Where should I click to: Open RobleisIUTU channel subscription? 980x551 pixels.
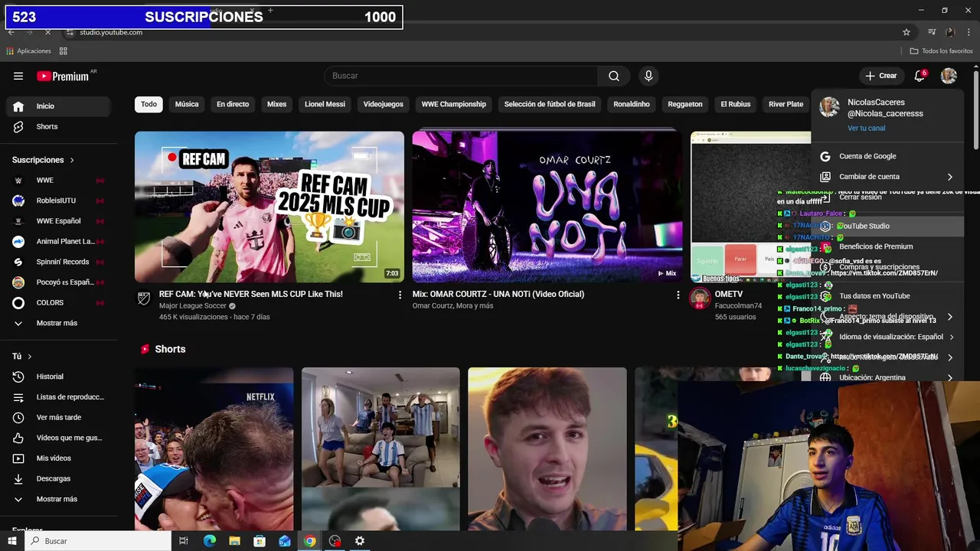[x=58, y=201]
